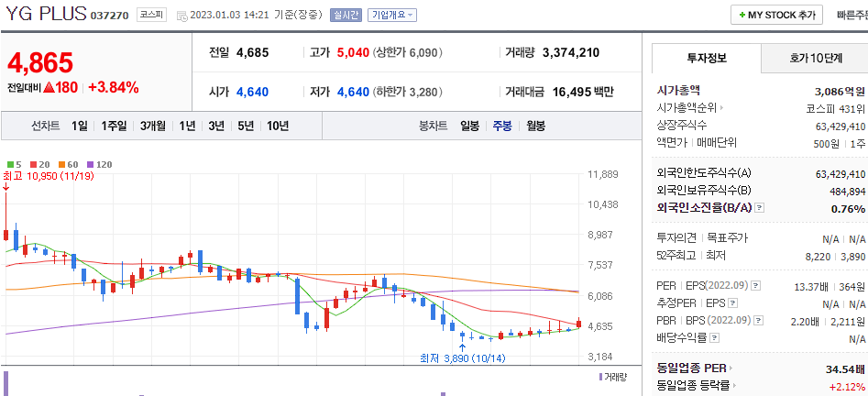Select the 3개월 line chart
The height and width of the screenshot is (396, 868).
[153, 126]
